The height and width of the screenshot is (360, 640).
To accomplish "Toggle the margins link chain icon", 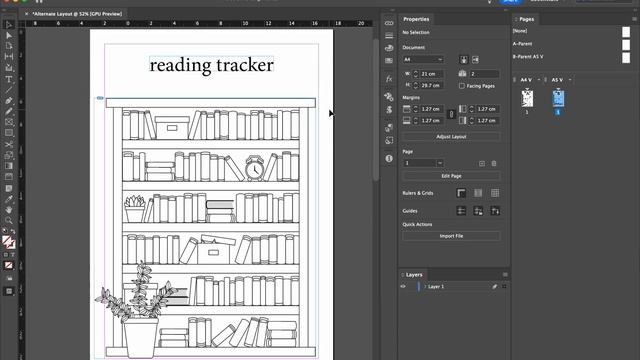I will coord(451,115).
